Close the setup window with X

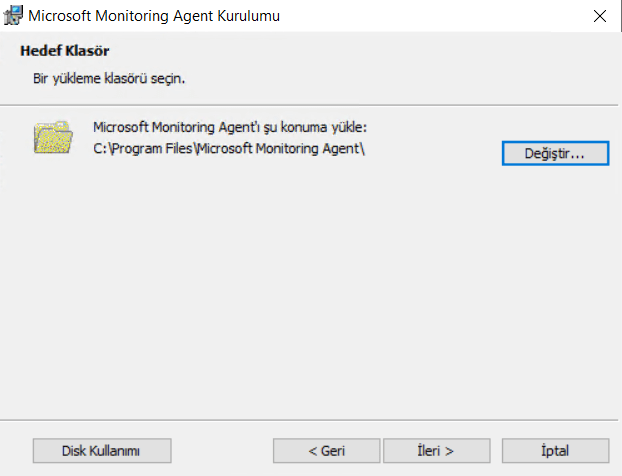[x=599, y=16]
